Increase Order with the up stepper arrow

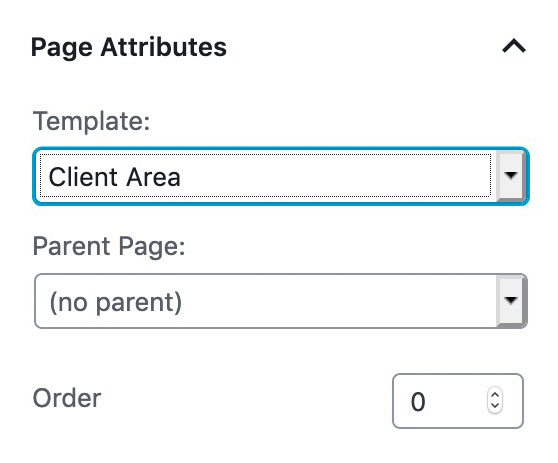(x=495, y=395)
